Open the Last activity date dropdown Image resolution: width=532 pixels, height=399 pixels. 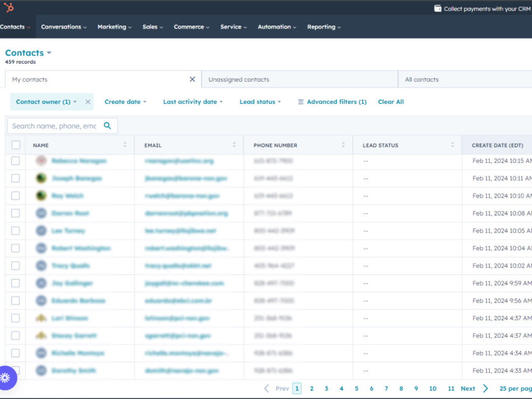193,102
